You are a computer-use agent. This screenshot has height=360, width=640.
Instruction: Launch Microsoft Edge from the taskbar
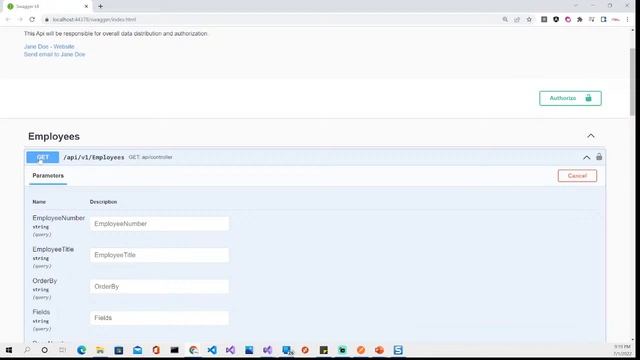click(x=82, y=350)
